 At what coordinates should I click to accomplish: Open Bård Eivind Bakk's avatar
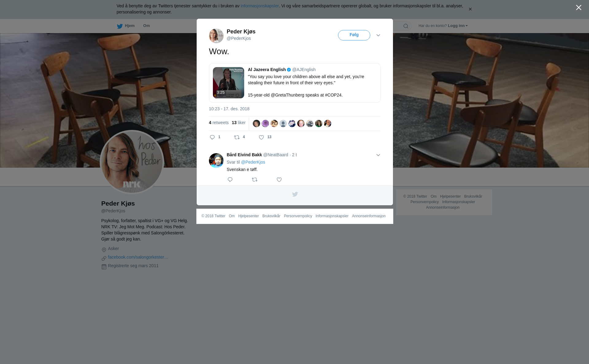coord(216,161)
